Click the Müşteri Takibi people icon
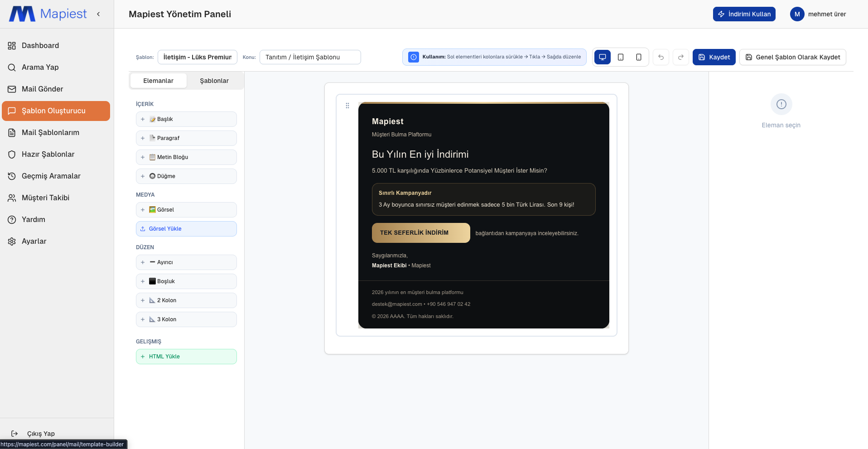This screenshot has height=449, width=868. click(x=12, y=198)
